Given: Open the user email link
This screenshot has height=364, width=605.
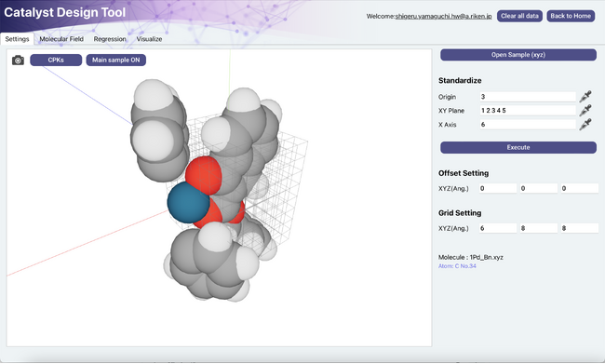Looking at the screenshot, I should (x=443, y=16).
